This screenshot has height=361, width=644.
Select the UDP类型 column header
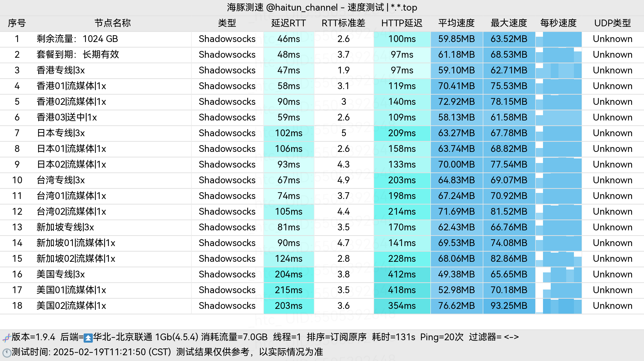click(x=613, y=23)
